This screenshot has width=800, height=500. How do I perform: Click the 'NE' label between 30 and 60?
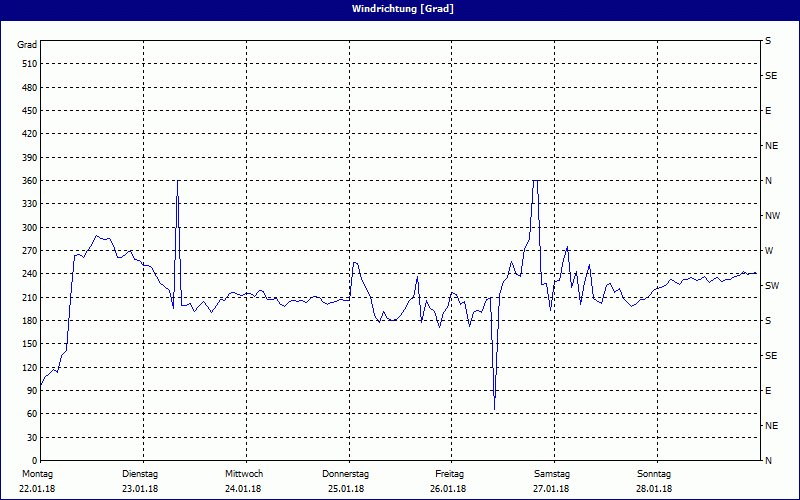pyautogui.click(x=771, y=426)
